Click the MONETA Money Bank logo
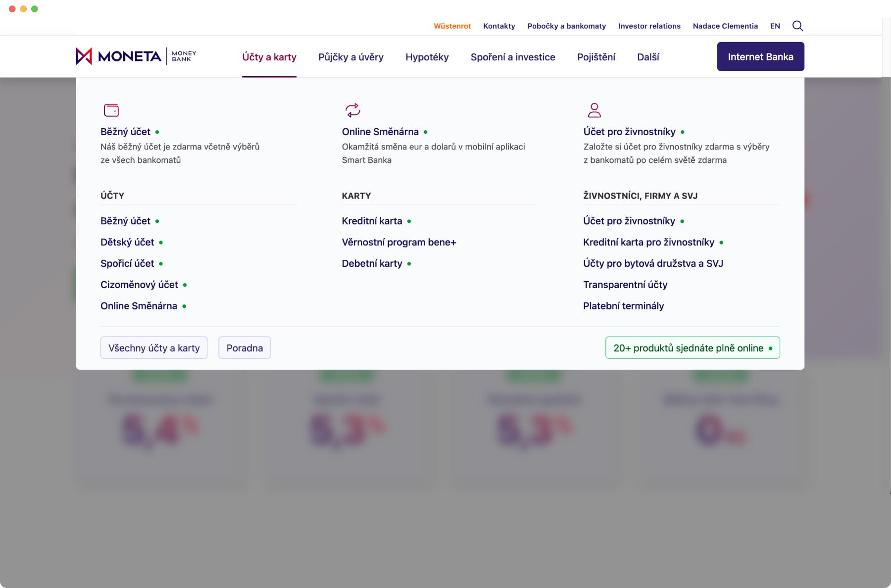Image resolution: width=891 pixels, height=588 pixels. [136, 56]
